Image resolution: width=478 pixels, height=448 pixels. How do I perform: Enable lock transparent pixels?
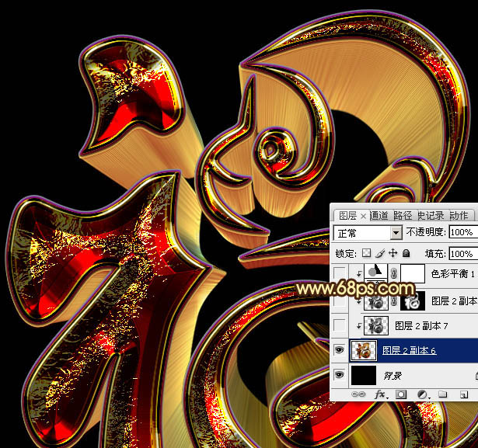coord(368,253)
